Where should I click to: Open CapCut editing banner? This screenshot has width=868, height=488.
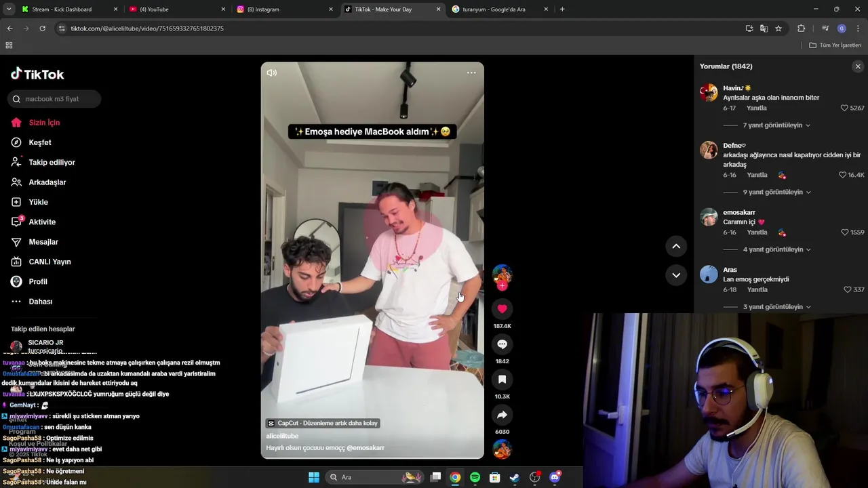pos(322,423)
